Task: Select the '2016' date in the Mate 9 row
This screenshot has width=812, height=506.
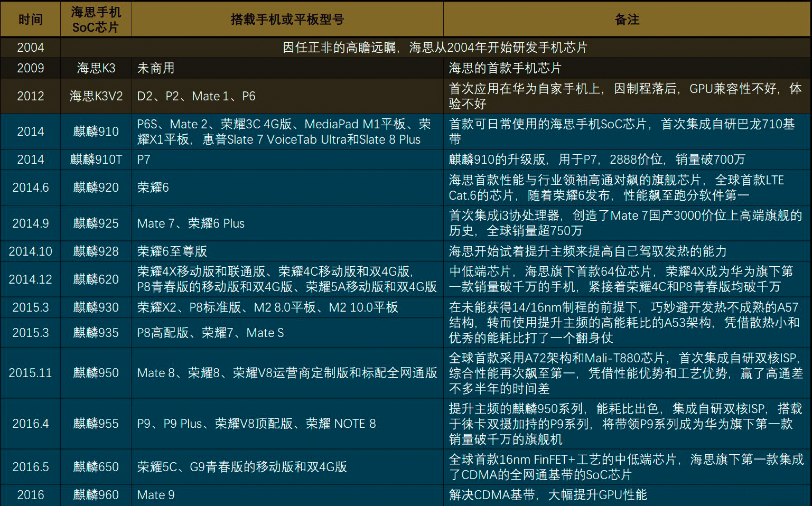Action: pos(30,495)
